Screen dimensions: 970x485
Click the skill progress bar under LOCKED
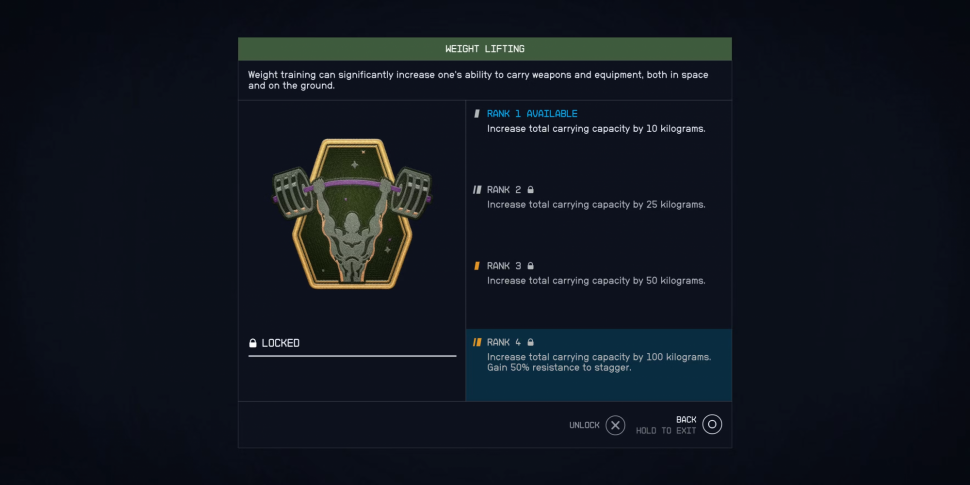[352, 356]
